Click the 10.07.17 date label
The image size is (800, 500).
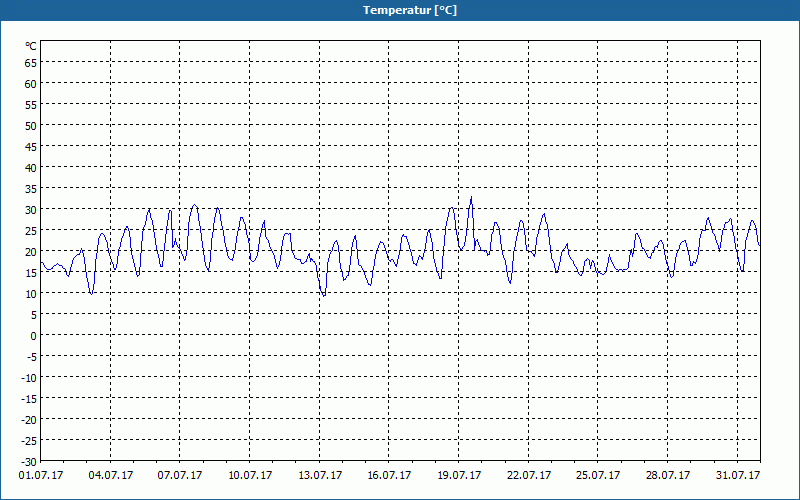(250, 476)
